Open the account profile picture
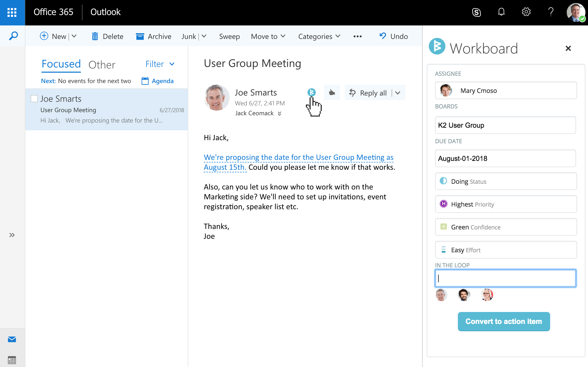Screen dimensions: 588x367 (576, 12)
